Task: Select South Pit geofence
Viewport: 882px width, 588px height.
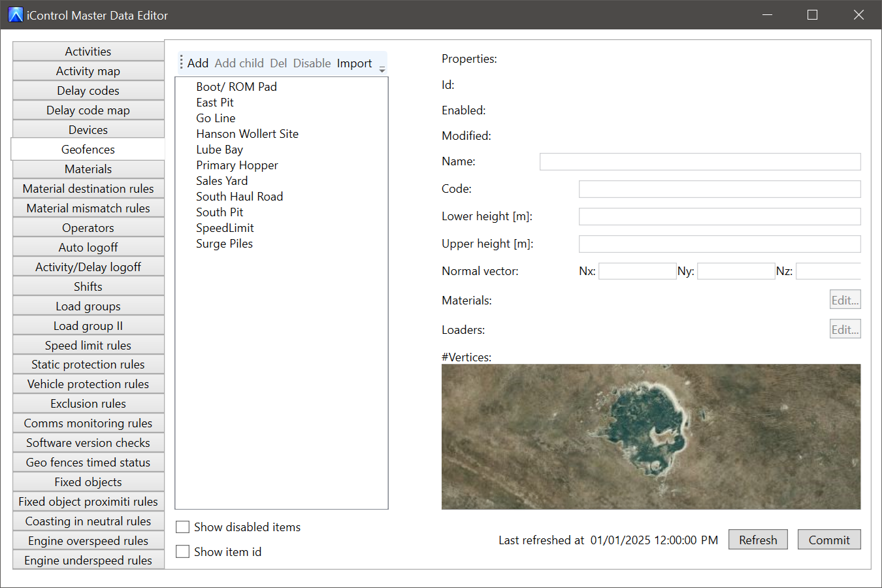Action: (x=220, y=212)
